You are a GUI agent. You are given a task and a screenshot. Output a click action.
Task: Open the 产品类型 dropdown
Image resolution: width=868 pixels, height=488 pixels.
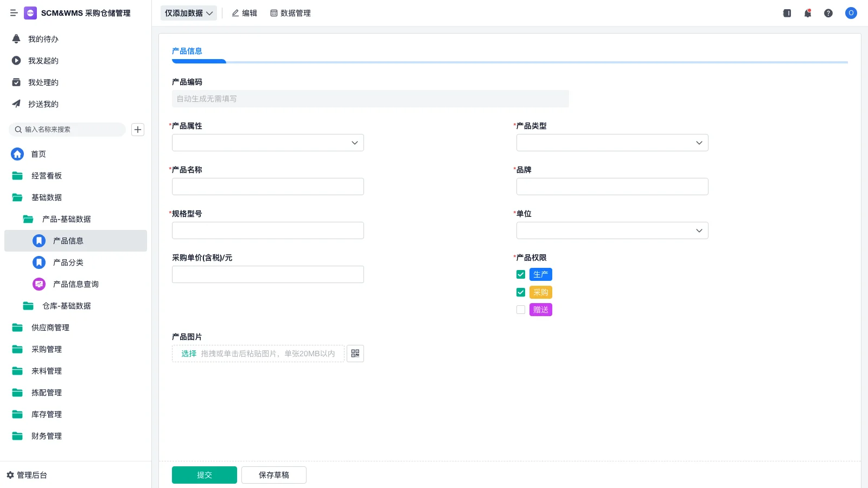[612, 143]
